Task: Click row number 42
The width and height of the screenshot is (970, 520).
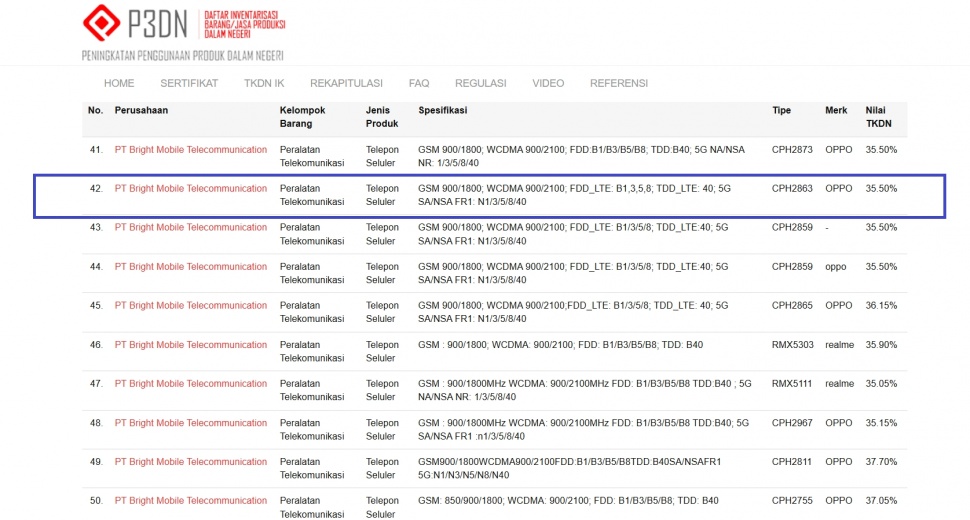Action: [x=96, y=189]
